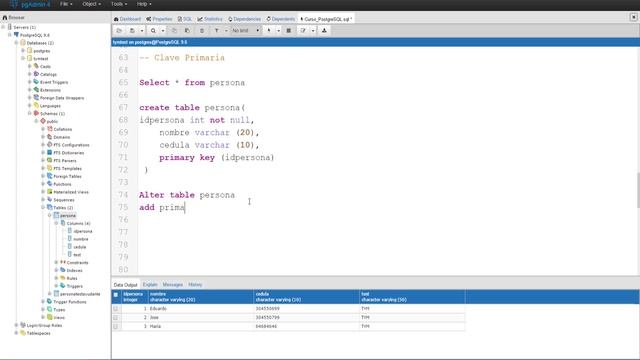Screen dimensions: 640x360
Task: Collapse the Tables (2) tree node
Action: 43,207
